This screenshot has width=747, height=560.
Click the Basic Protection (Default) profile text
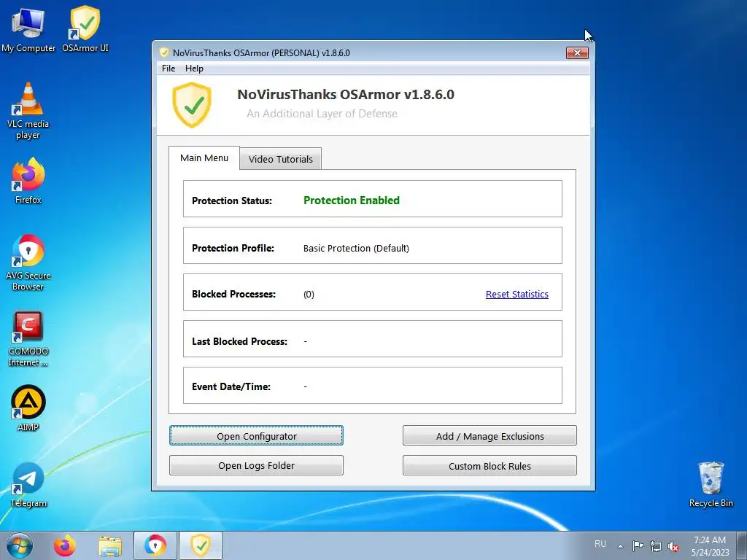(x=356, y=248)
